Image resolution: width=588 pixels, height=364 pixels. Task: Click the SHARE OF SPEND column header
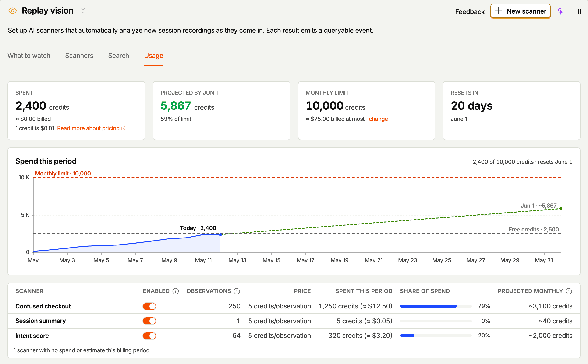pos(425,291)
